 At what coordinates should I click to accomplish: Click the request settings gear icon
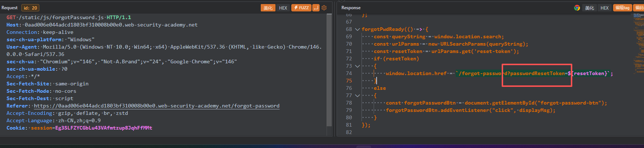click(324, 8)
